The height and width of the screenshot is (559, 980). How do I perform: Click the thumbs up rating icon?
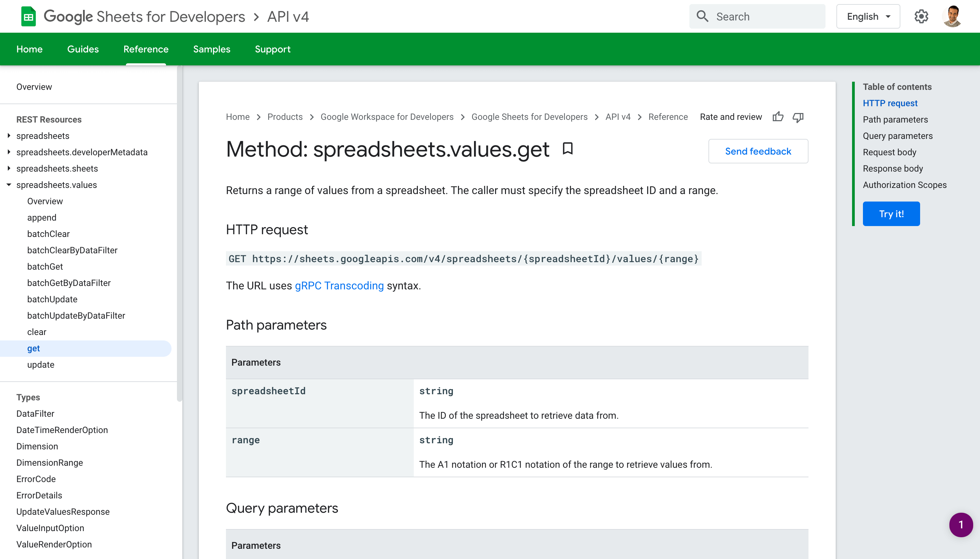[778, 117]
